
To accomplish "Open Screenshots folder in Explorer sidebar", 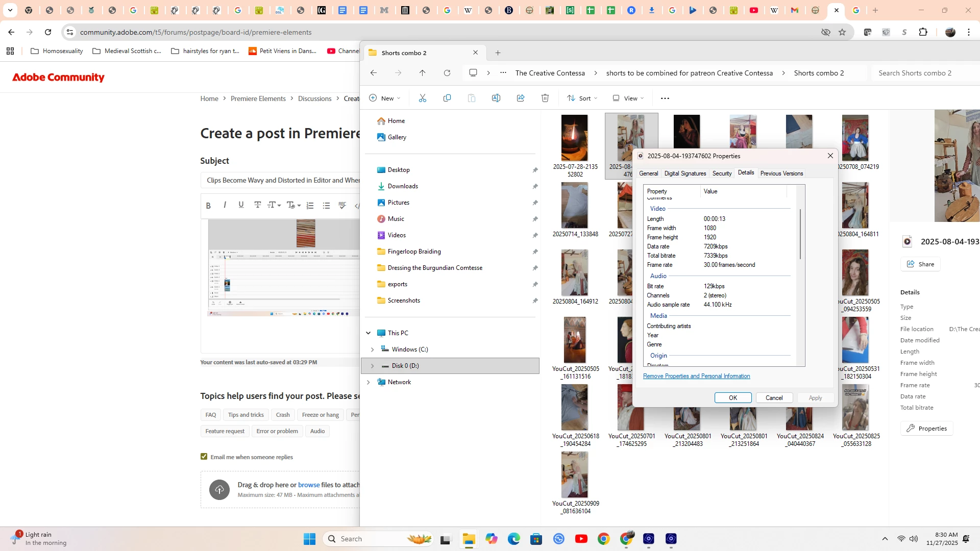I will [404, 300].
